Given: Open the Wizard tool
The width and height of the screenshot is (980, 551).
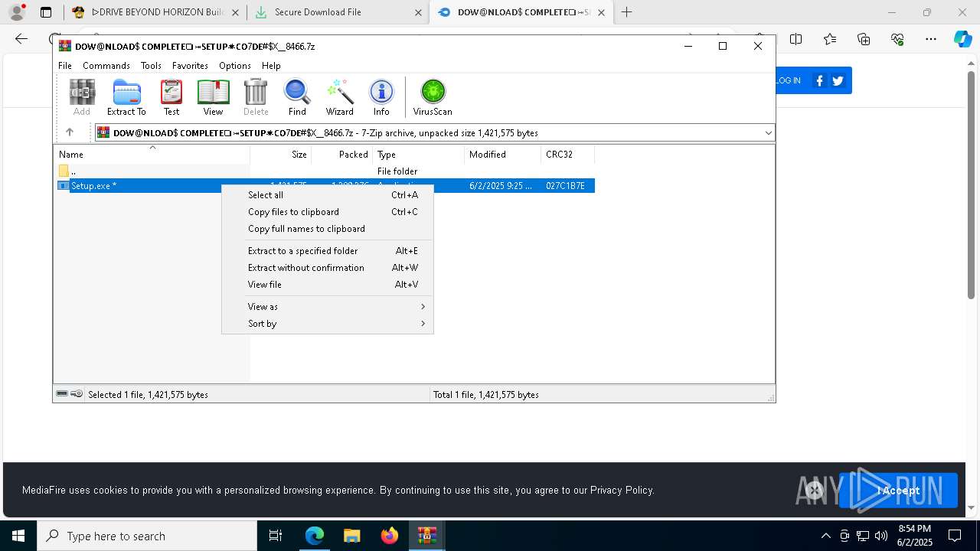Looking at the screenshot, I should pyautogui.click(x=340, y=97).
